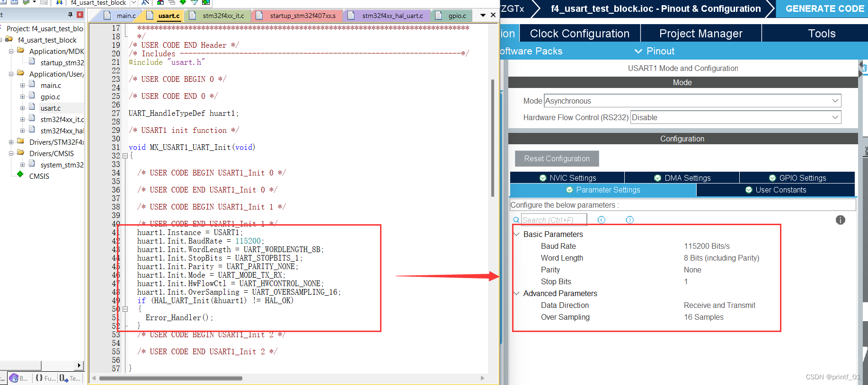Switch to gpio.c editor tab

click(452, 16)
